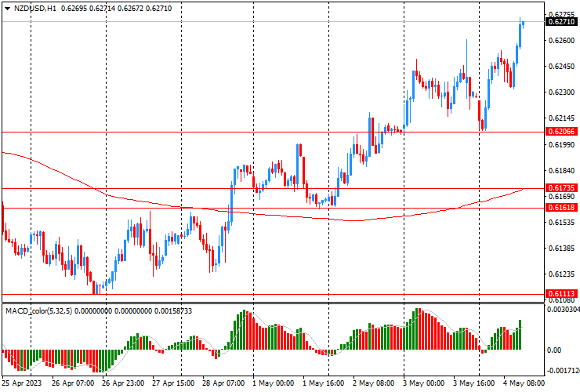Screen dimensions: 580x392
Task: Click the 1 May 00:00 time label
Action: [x=274, y=383]
